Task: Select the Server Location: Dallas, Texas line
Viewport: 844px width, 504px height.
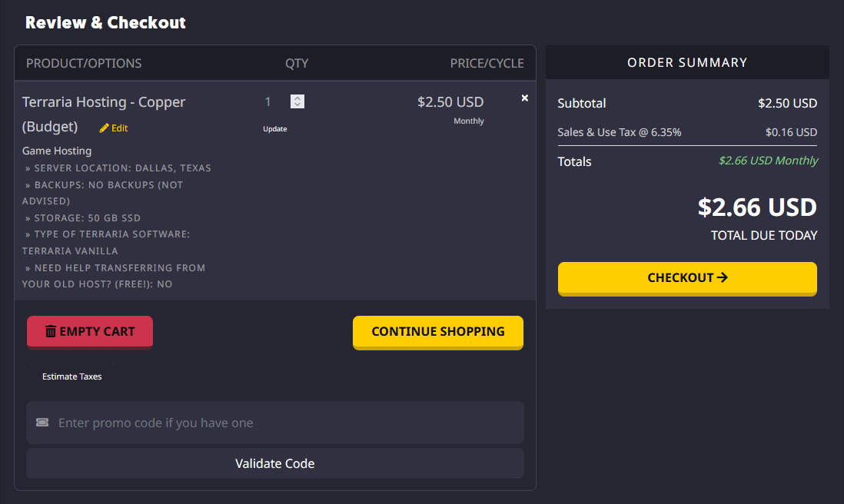Action: [118, 167]
